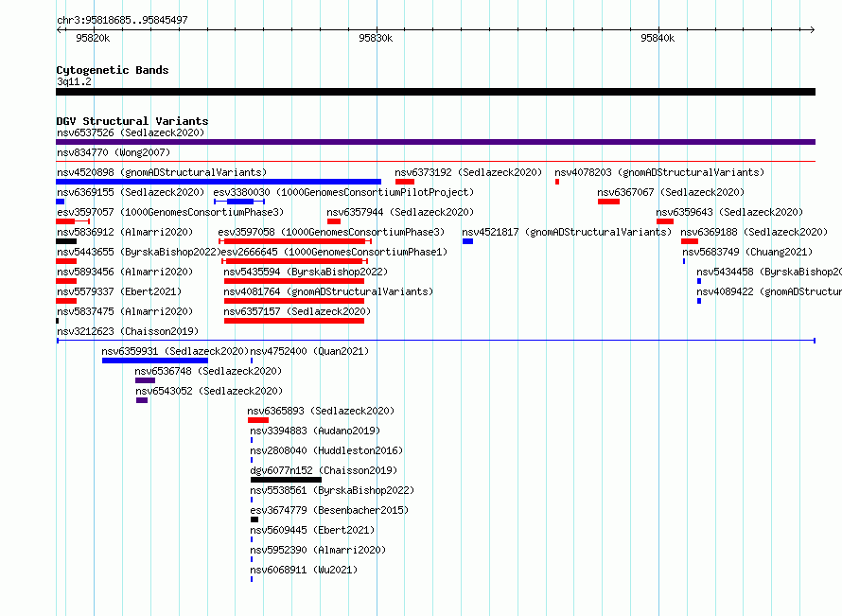Click the chr3:95818685..95845497 coordinate label
The height and width of the screenshot is (616, 842).
coord(122,20)
